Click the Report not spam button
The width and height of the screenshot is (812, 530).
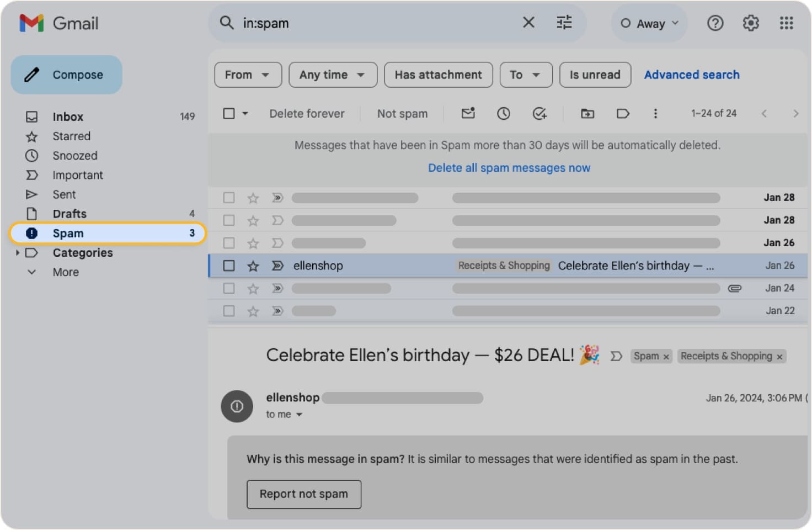point(303,494)
